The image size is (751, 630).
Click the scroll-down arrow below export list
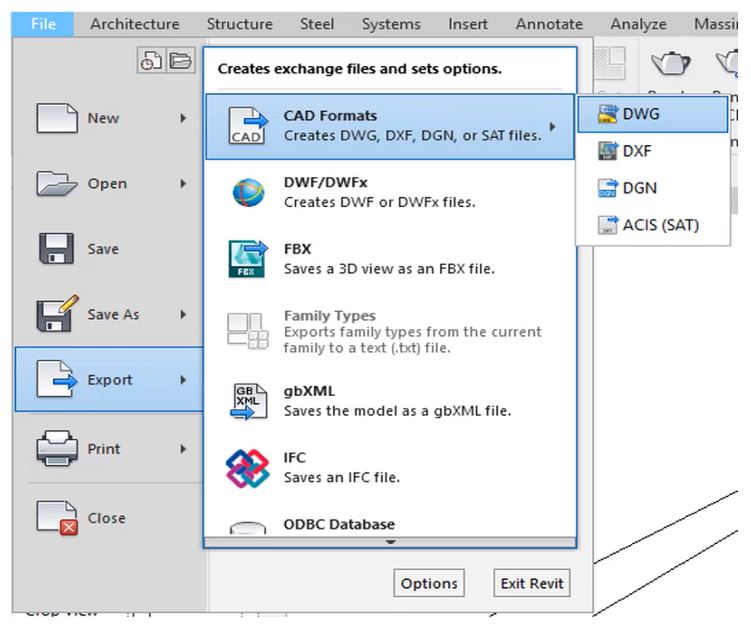pos(390,542)
